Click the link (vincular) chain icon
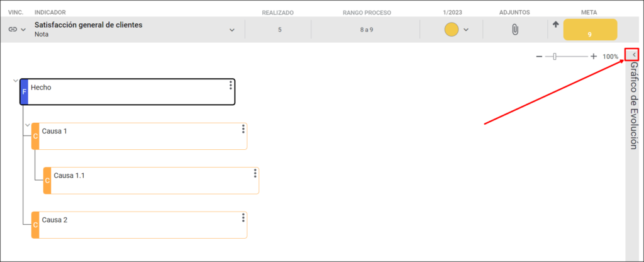Viewport: 644px width, 262px height. click(13, 30)
